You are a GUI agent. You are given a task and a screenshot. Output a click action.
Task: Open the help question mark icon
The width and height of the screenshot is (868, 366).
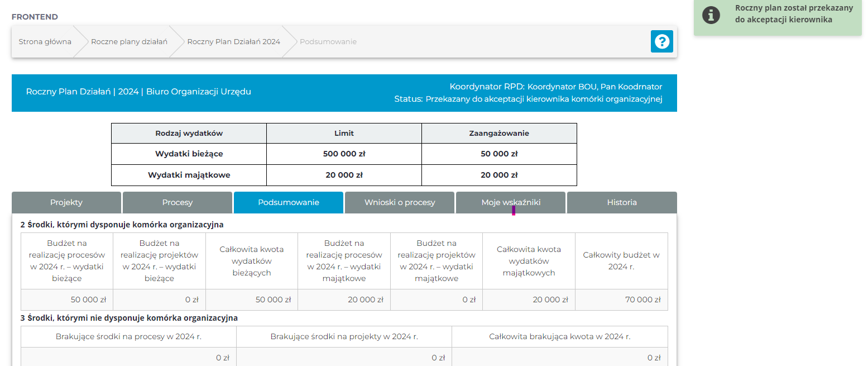click(x=661, y=41)
